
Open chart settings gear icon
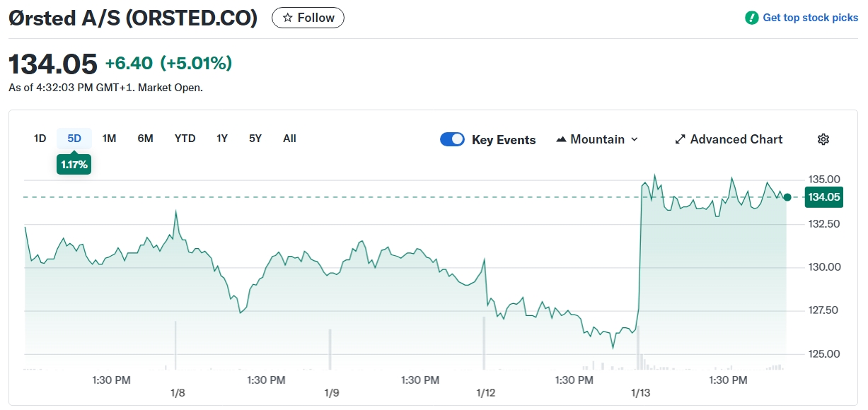pos(823,139)
